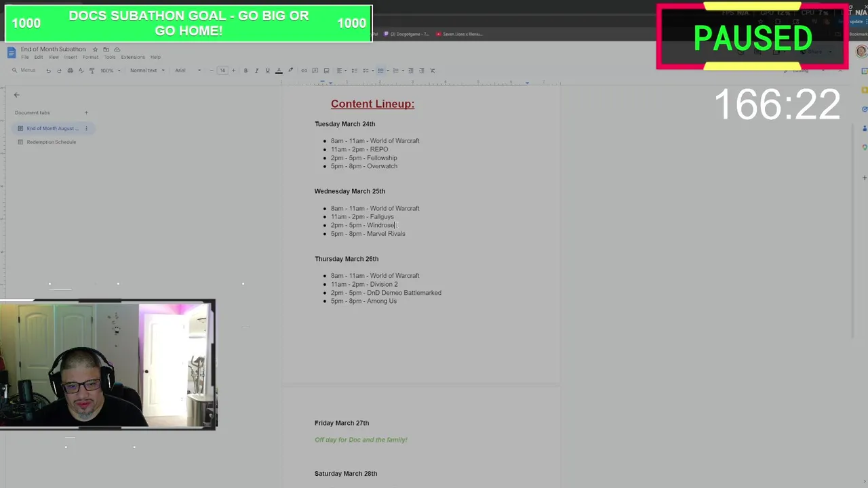This screenshot has width=868, height=488.
Task: Increase font size with plus button
Action: click(x=233, y=70)
